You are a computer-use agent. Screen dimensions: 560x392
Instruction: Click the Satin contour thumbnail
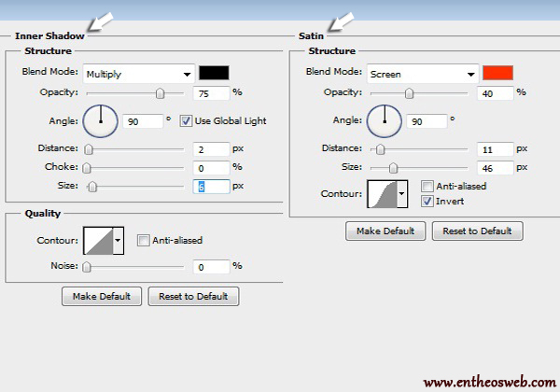(383, 193)
